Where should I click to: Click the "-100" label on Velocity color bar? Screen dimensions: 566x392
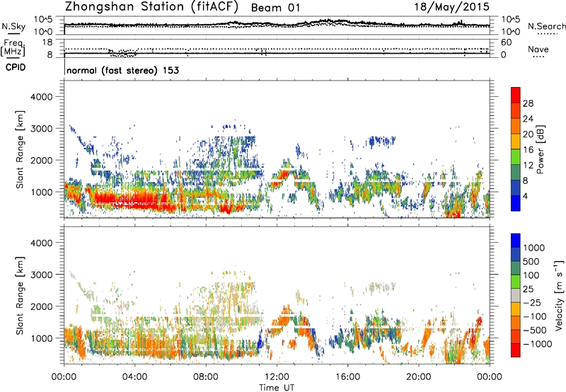pos(534,316)
